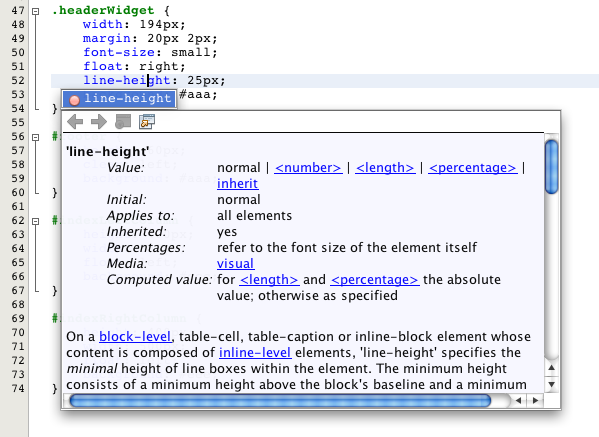Follow the inline-level link
This screenshot has width=599, height=437.
[255, 353]
